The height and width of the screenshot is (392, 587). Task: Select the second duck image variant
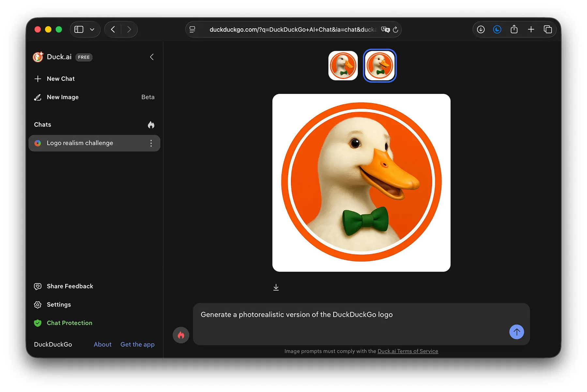click(x=379, y=65)
